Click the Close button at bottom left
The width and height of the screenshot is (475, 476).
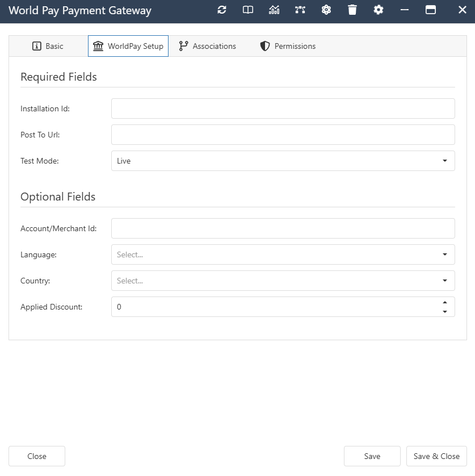[36, 456]
